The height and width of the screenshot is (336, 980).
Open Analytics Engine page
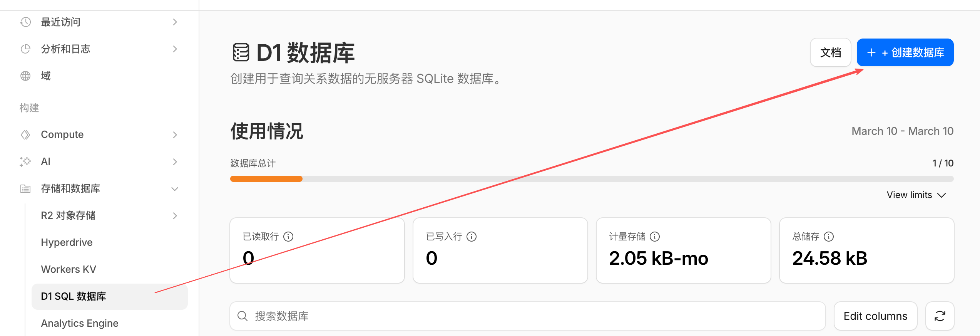pos(80,323)
